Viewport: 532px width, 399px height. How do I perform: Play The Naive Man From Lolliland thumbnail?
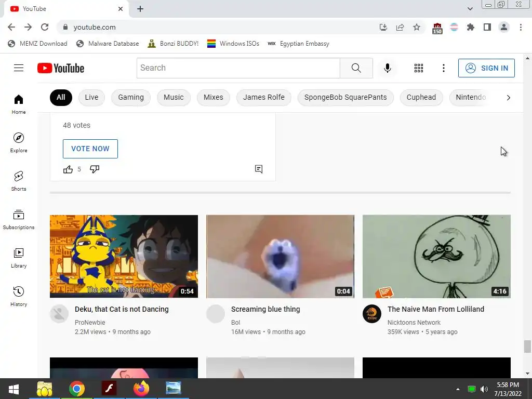pos(436,257)
